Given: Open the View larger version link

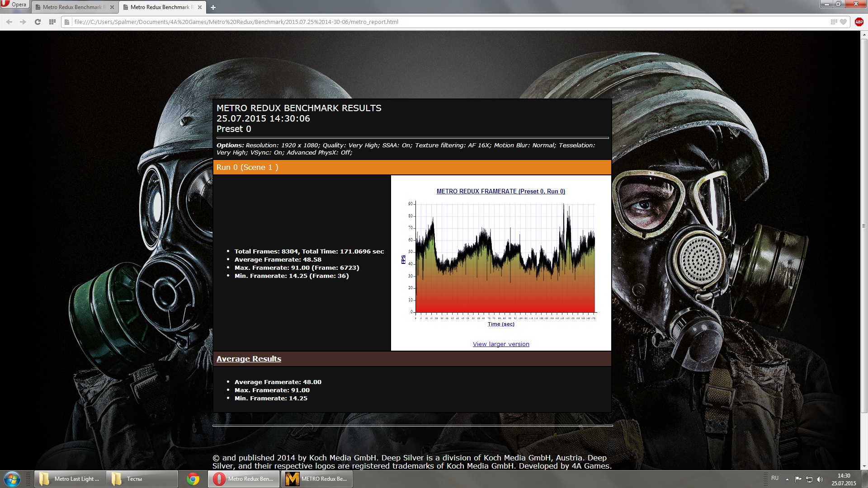Looking at the screenshot, I should point(500,344).
